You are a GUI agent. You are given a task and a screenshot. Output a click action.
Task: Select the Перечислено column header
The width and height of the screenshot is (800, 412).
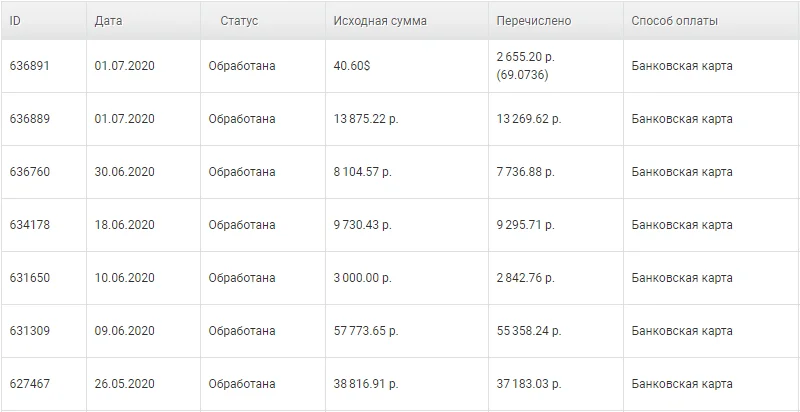(534, 21)
